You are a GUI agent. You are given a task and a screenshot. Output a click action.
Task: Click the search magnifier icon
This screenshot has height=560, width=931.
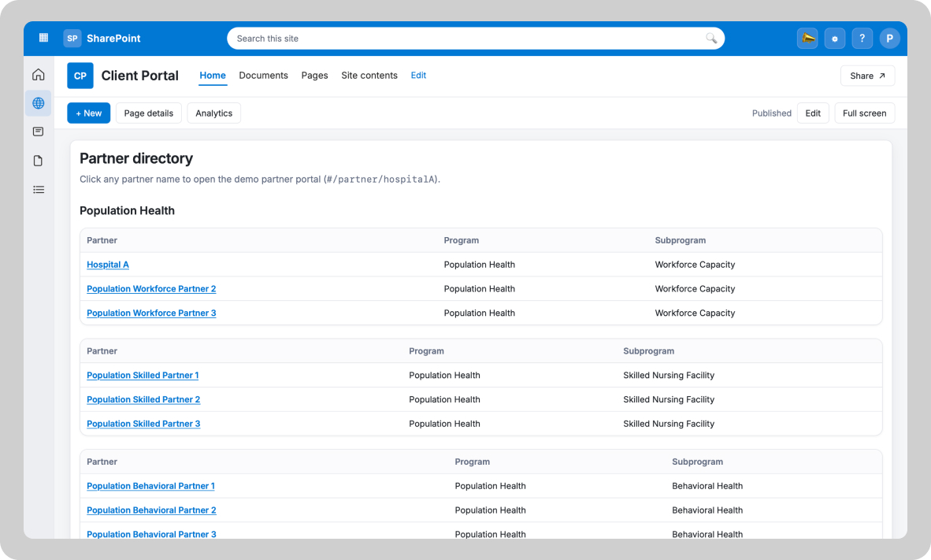[710, 39]
